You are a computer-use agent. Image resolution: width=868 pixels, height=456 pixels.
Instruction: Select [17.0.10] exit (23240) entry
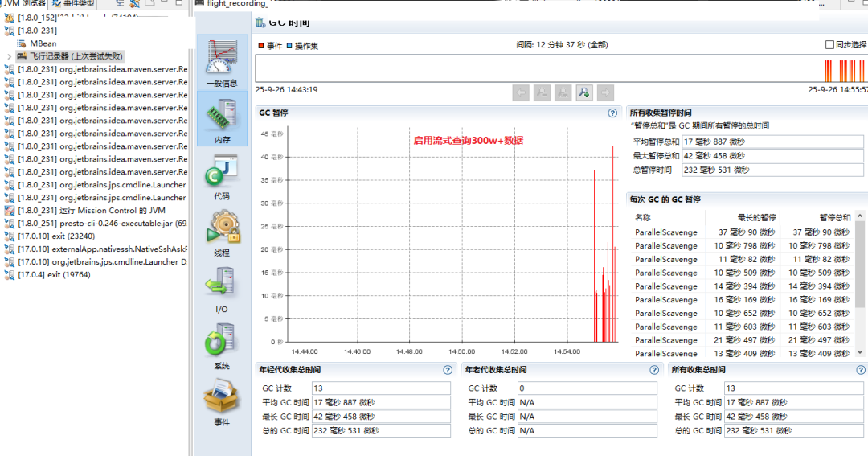[x=56, y=236]
